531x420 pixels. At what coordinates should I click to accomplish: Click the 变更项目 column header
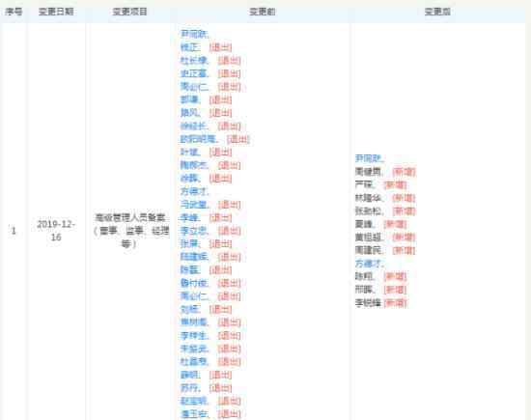point(129,12)
